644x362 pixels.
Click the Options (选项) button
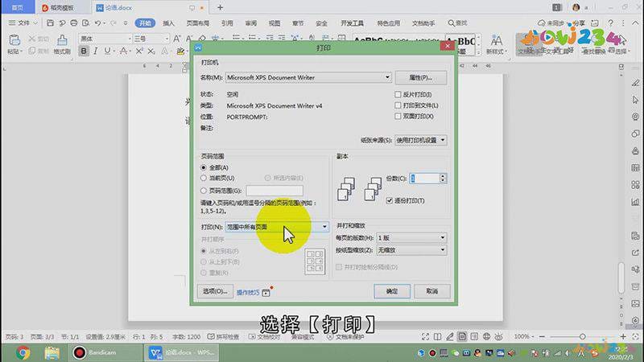point(215,291)
